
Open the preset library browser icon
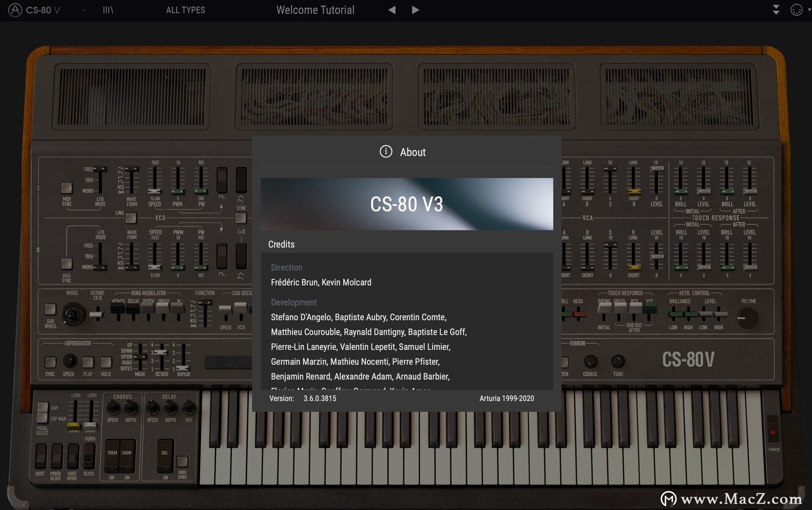108,10
